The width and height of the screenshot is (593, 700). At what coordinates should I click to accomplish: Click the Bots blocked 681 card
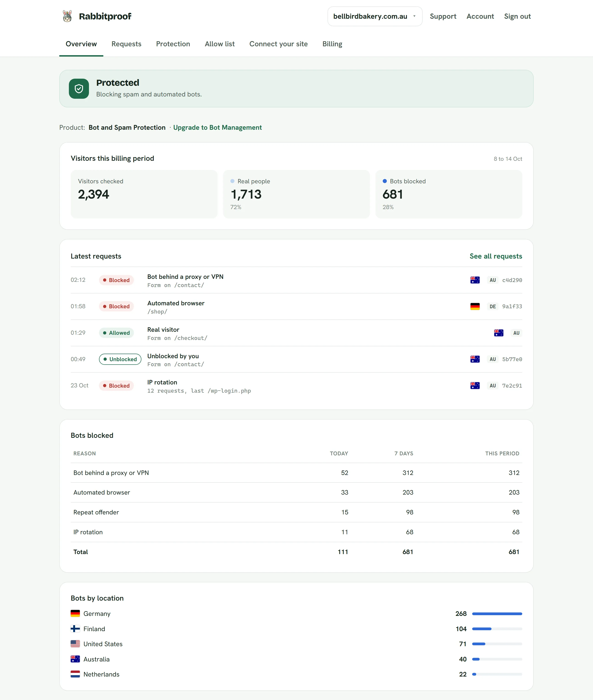448,194
